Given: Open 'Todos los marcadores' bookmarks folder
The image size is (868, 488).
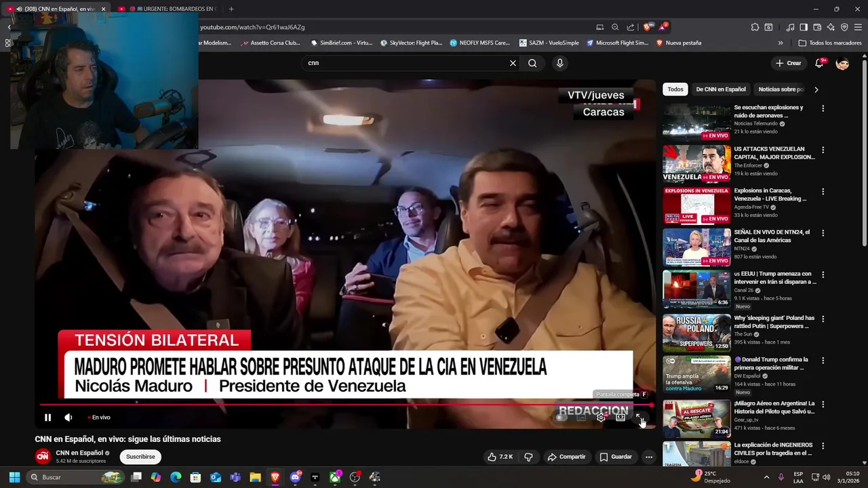Looking at the screenshot, I should coord(830,43).
